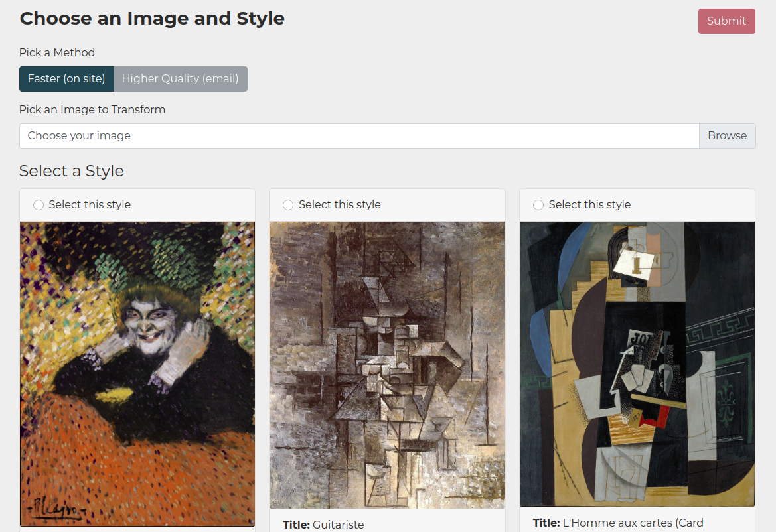Switch to Higher Quality (email) method
The image size is (776, 532).
pos(180,79)
